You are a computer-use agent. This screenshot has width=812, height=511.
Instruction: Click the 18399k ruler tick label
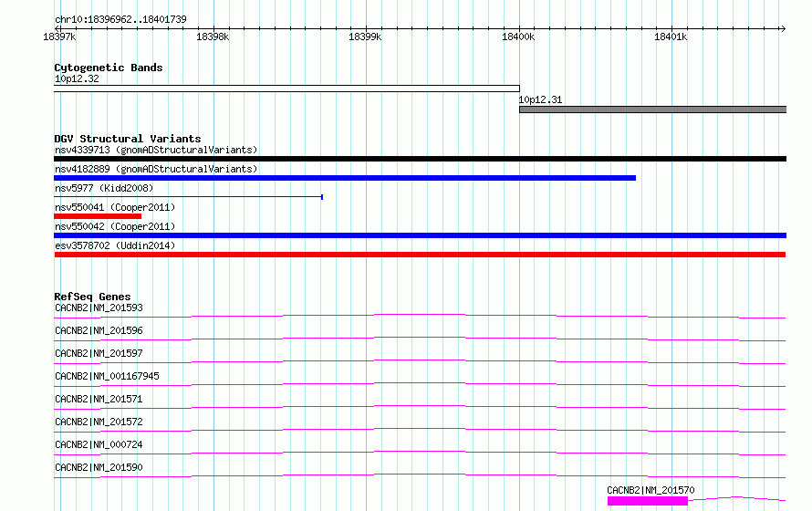pyautogui.click(x=365, y=36)
